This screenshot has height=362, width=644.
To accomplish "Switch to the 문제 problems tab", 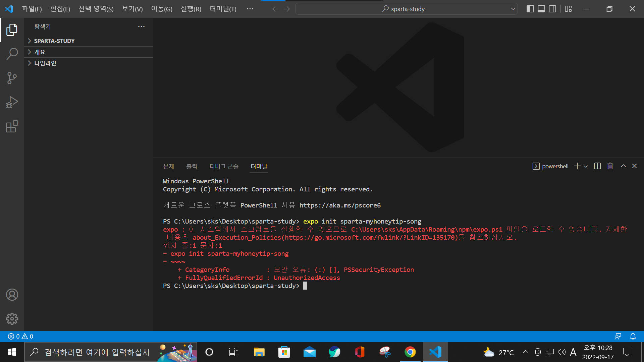I will tap(168, 167).
